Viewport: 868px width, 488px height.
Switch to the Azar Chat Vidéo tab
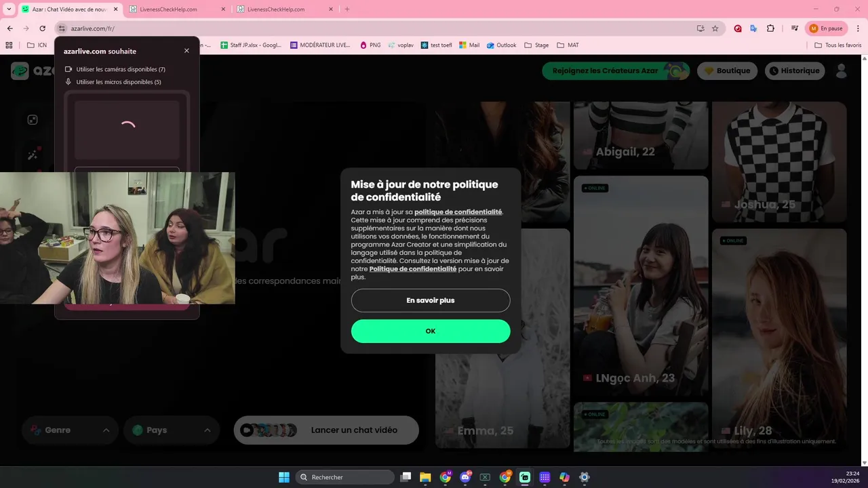coord(70,9)
